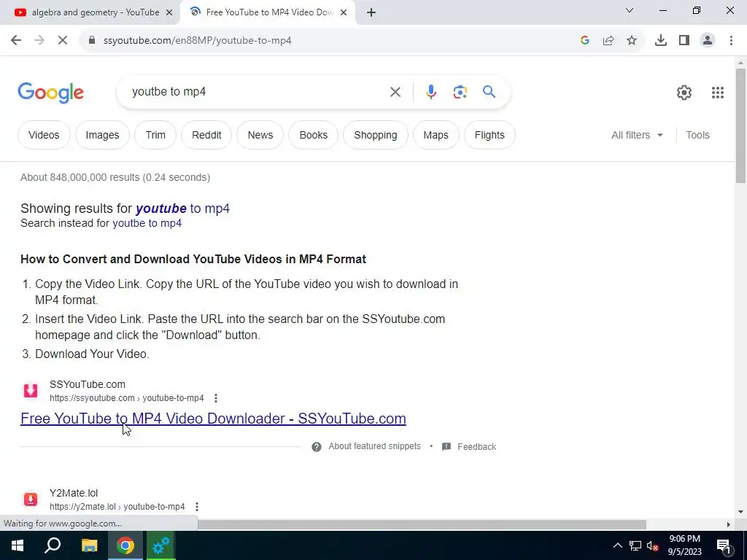The height and width of the screenshot is (560, 747).
Task: Click the forward navigation arrow
Action: click(x=39, y=41)
